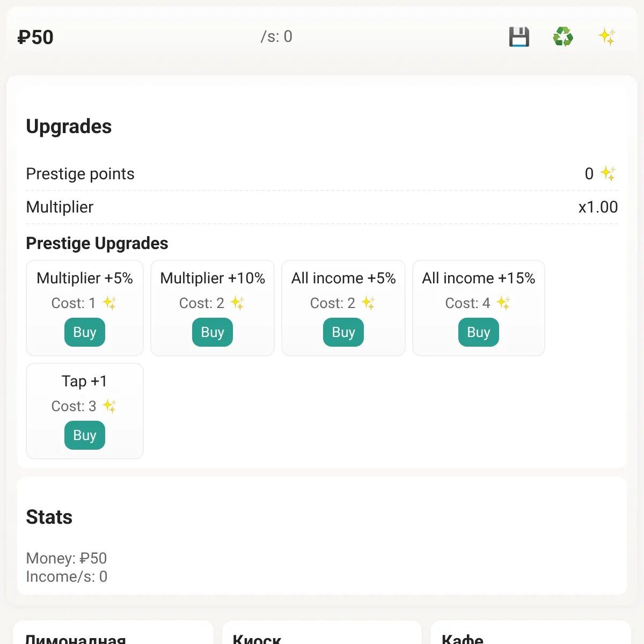Click the x1.00 multiplier value

coord(598,207)
